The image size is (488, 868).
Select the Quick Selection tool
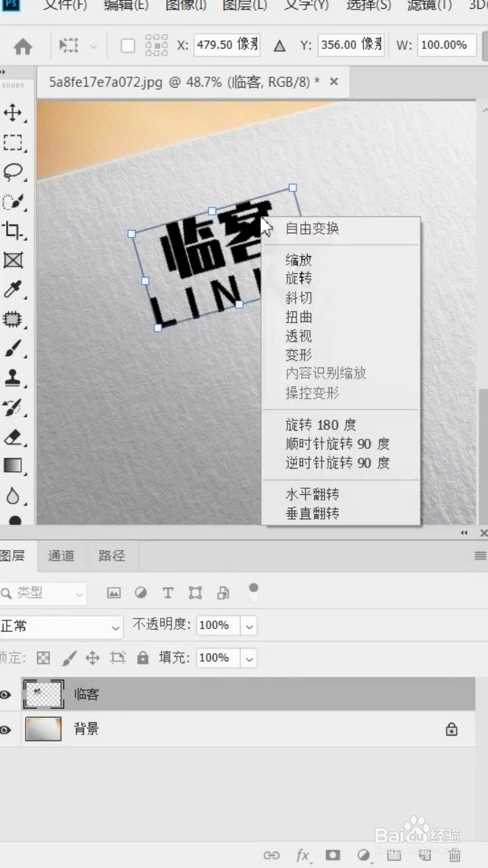[13, 202]
